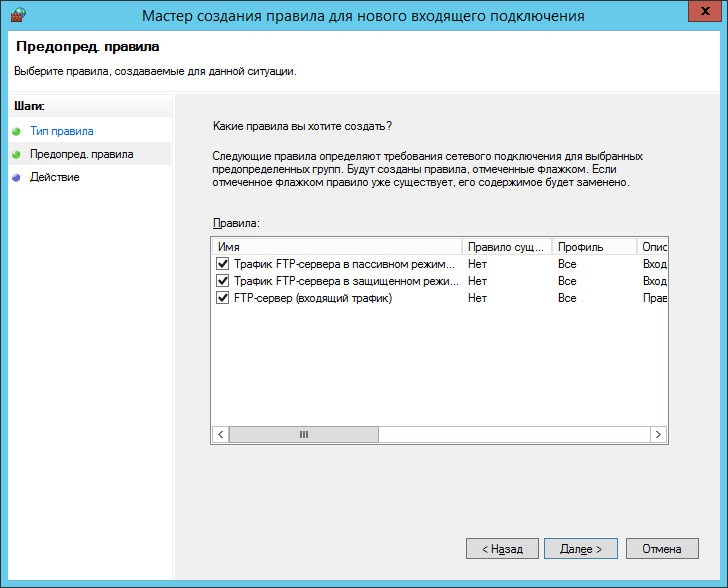
Task: Click the Отмена button
Action: pos(662,549)
